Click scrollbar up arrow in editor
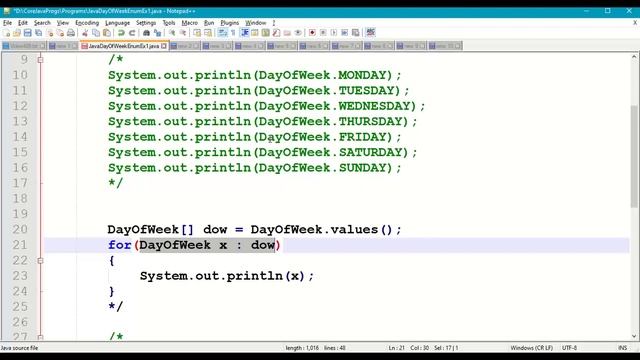 (x=634, y=57)
